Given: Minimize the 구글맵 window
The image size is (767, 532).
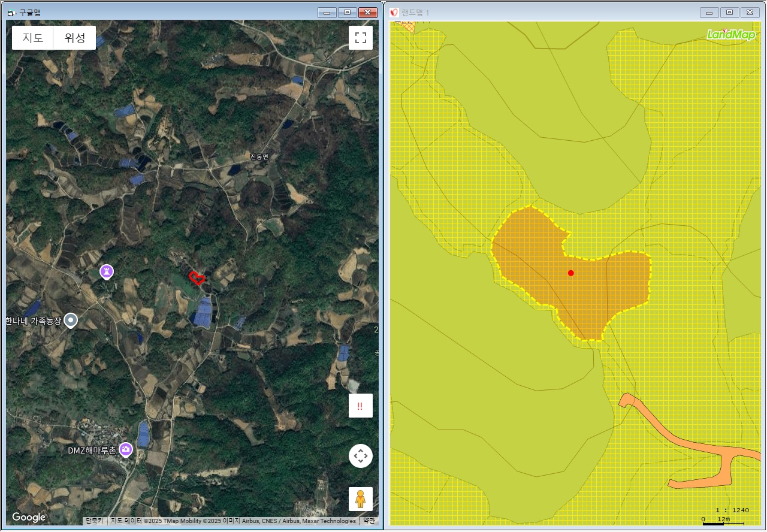Looking at the screenshot, I should [327, 13].
